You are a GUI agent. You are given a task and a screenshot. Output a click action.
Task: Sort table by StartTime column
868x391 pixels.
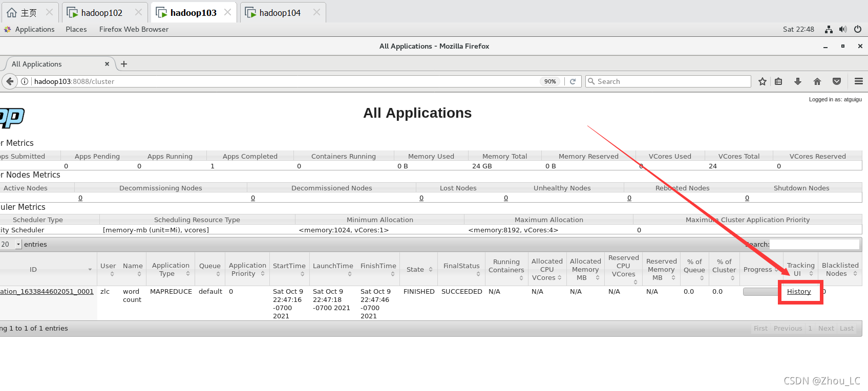tap(289, 269)
